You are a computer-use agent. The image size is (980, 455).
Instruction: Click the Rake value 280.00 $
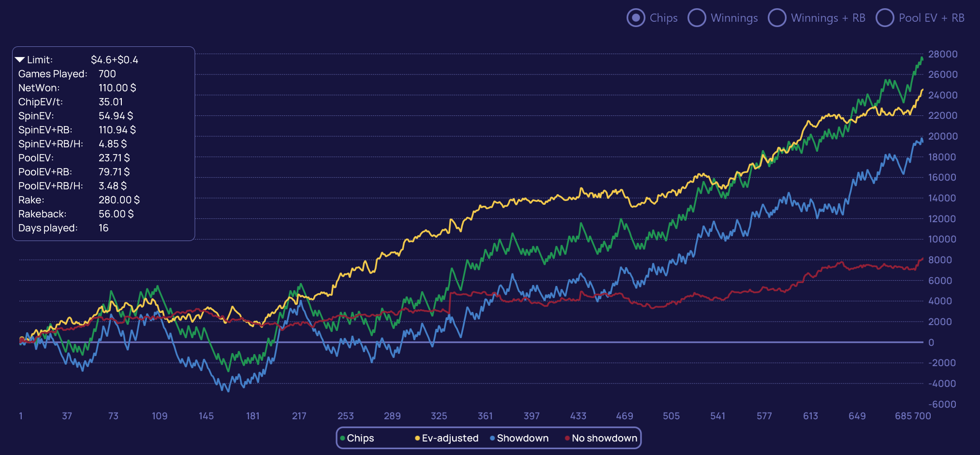[x=119, y=200]
